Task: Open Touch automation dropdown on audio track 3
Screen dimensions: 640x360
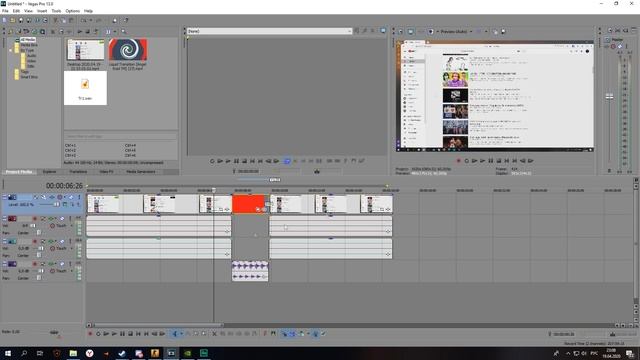Action: coord(71,248)
